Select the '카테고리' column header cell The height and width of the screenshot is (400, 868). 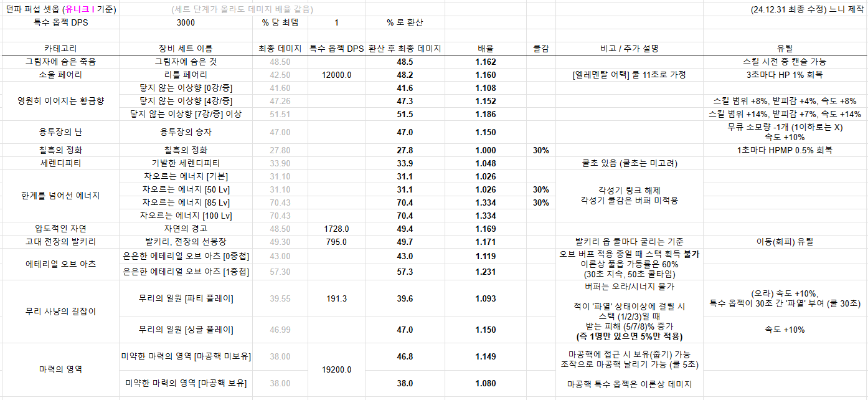click(x=60, y=49)
